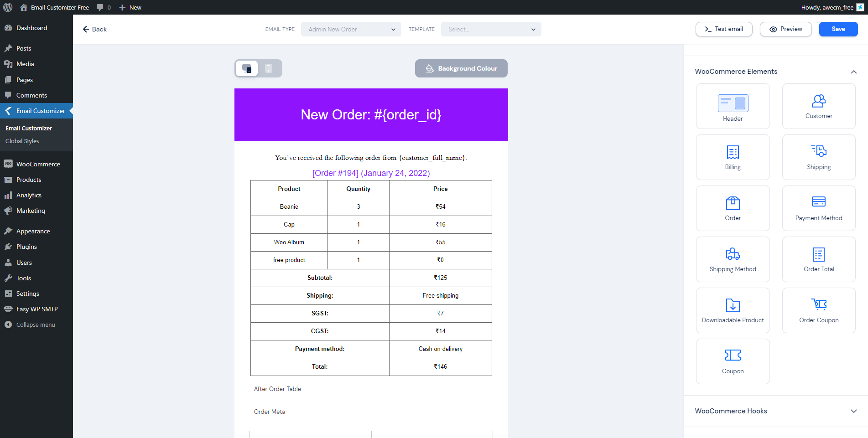The height and width of the screenshot is (438, 868).
Task: Select the Payment Method element icon
Action: [x=819, y=201]
